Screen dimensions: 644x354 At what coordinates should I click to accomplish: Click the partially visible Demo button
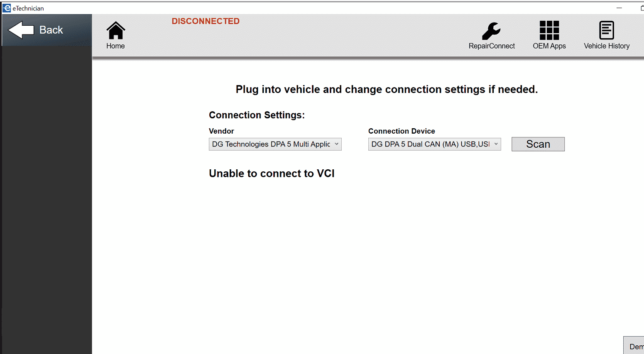pos(635,346)
